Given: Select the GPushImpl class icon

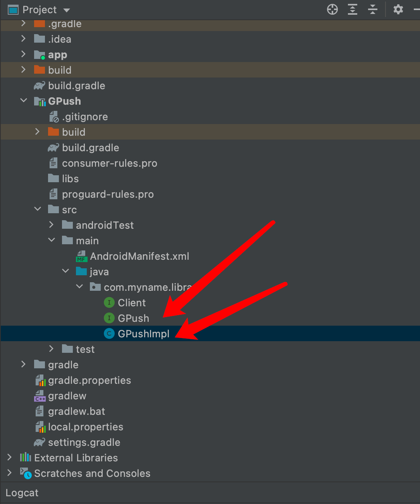Looking at the screenshot, I should click(109, 333).
